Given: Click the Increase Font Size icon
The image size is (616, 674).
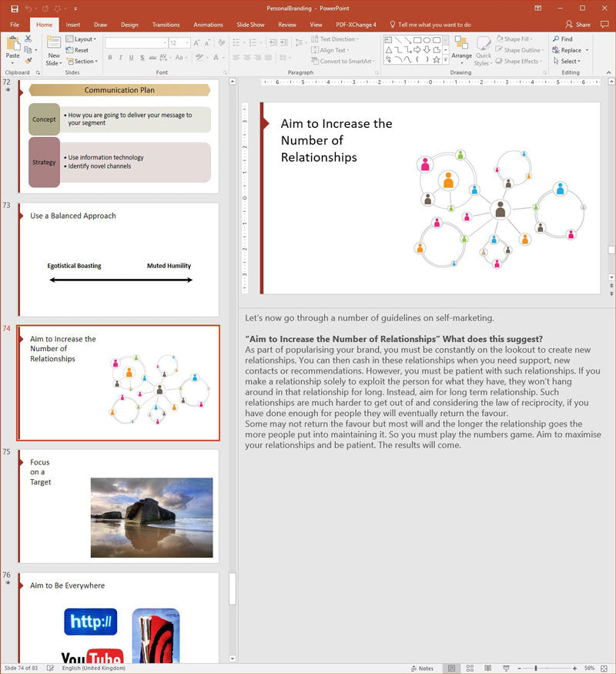Looking at the screenshot, I should (x=196, y=43).
